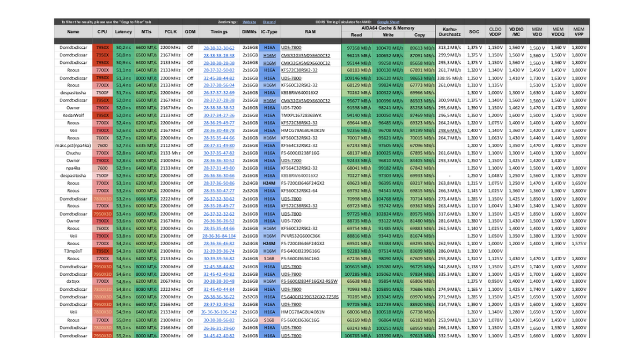Click the Timings column header
Screen dimensions: 644x338
tap(219, 32)
